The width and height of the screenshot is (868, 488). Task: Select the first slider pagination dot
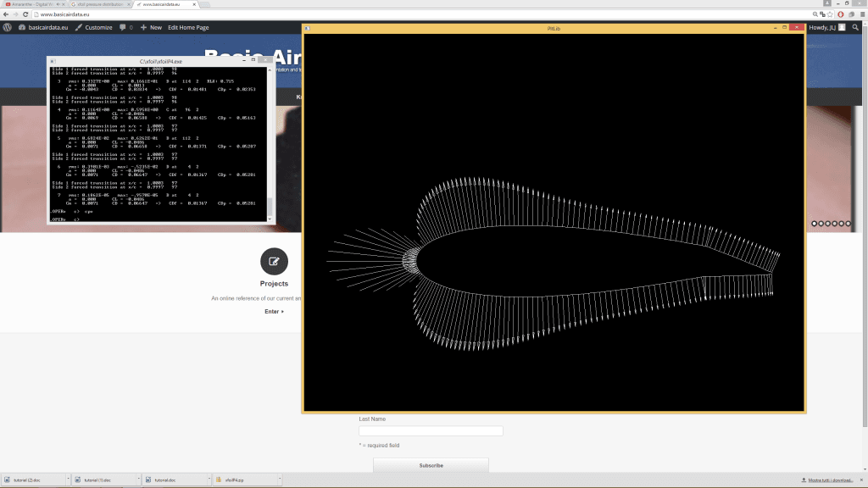point(815,224)
